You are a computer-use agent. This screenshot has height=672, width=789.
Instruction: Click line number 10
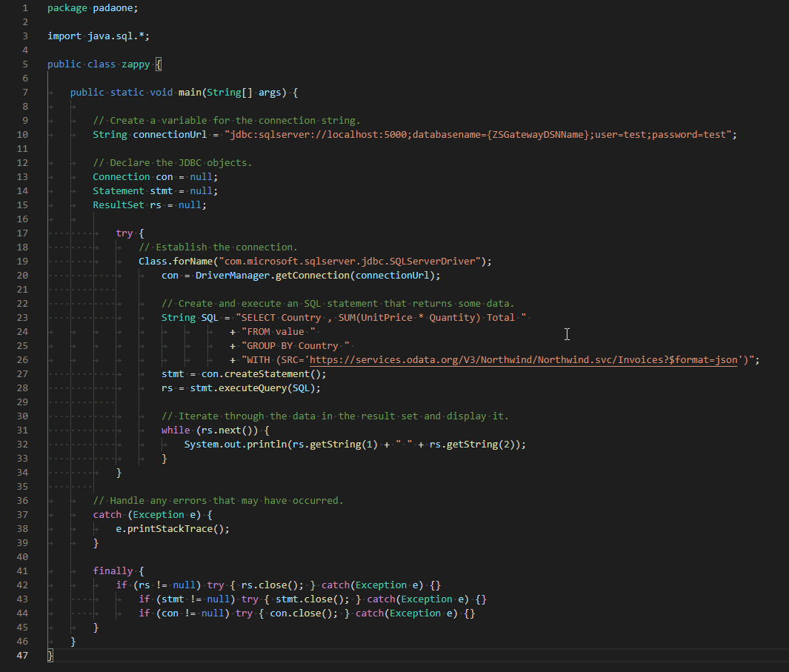coord(22,134)
